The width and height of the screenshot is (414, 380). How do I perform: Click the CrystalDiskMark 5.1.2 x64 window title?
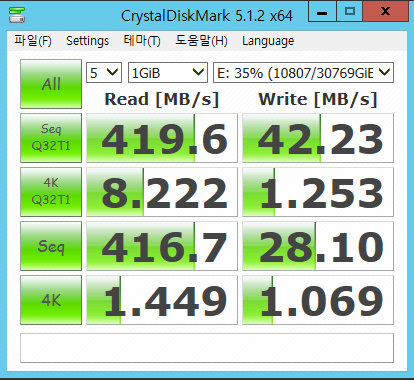tap(207, 15)
